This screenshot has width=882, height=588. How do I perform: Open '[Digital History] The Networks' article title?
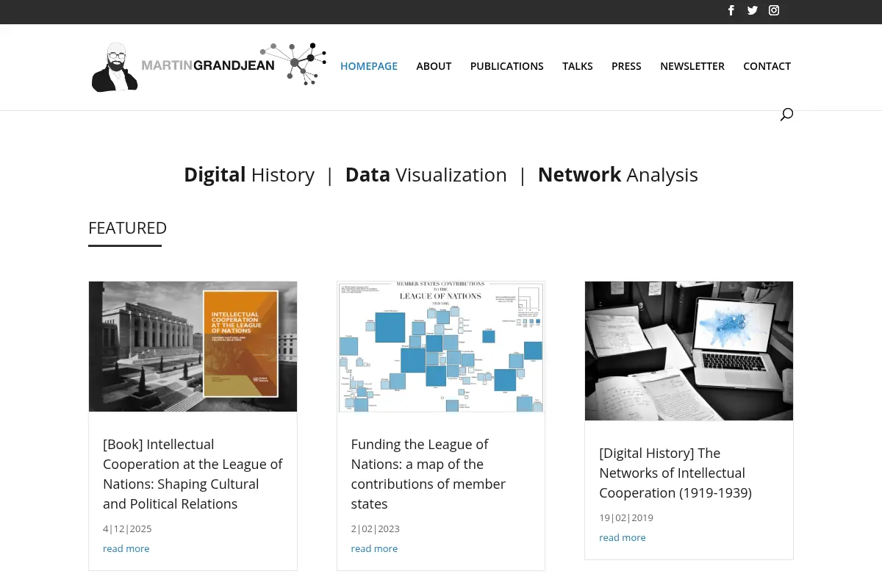click(675, 473)
